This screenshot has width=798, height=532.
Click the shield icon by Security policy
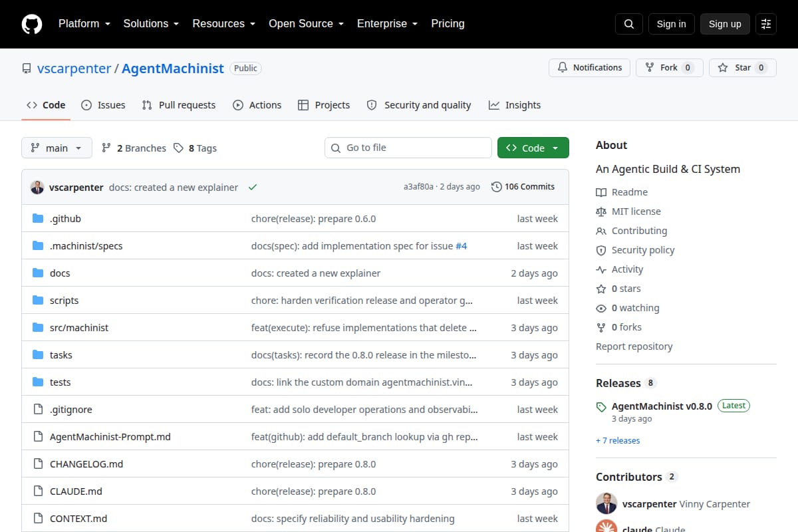[x=601, y=250]
